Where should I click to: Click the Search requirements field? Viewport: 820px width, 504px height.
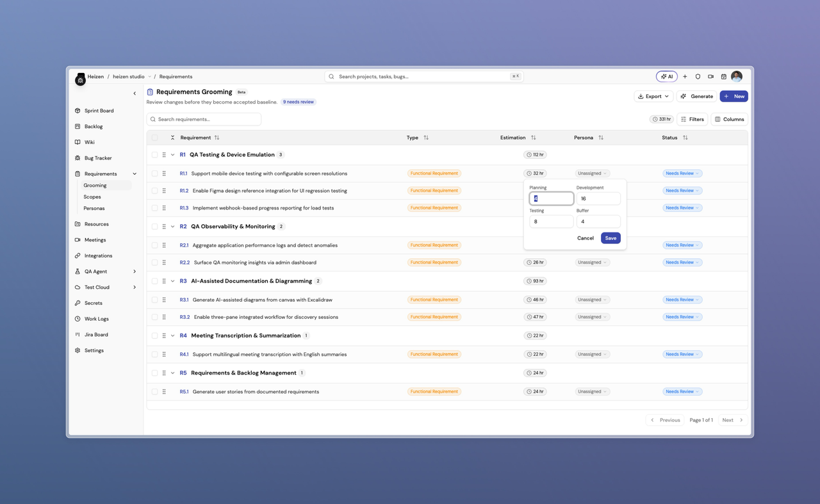(204, 119)
